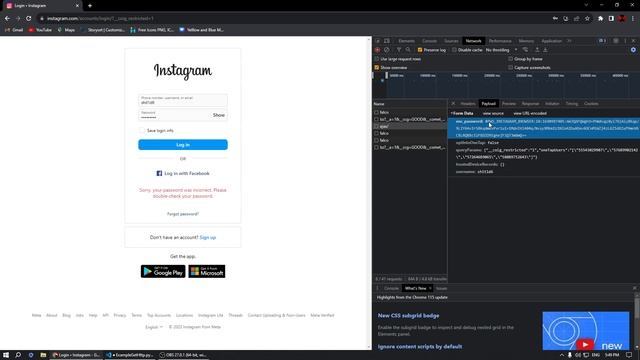Open Windows taskbar search
Viewport: 640px width, 360px height.
(18, 355)
